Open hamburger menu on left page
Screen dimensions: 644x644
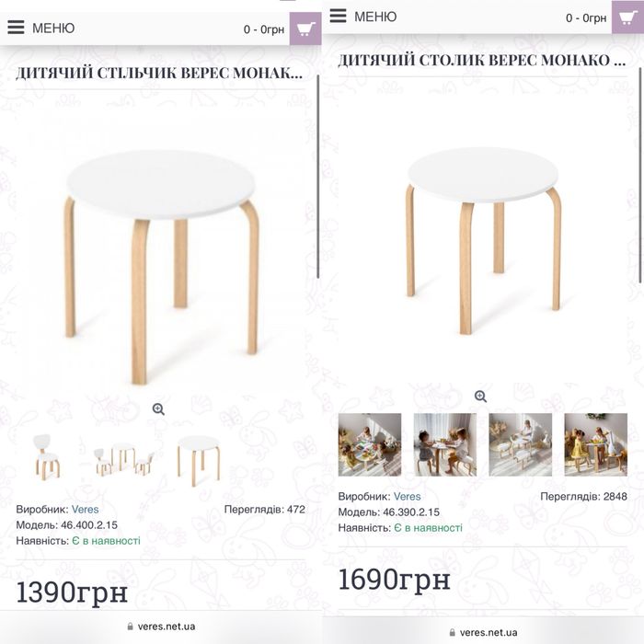click(x=16, y=28)
